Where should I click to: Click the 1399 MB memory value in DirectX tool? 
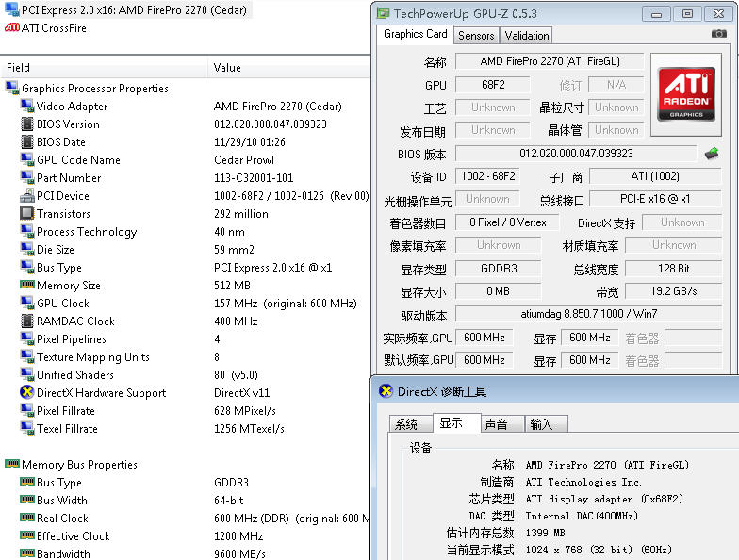click(x=545, y=533)
